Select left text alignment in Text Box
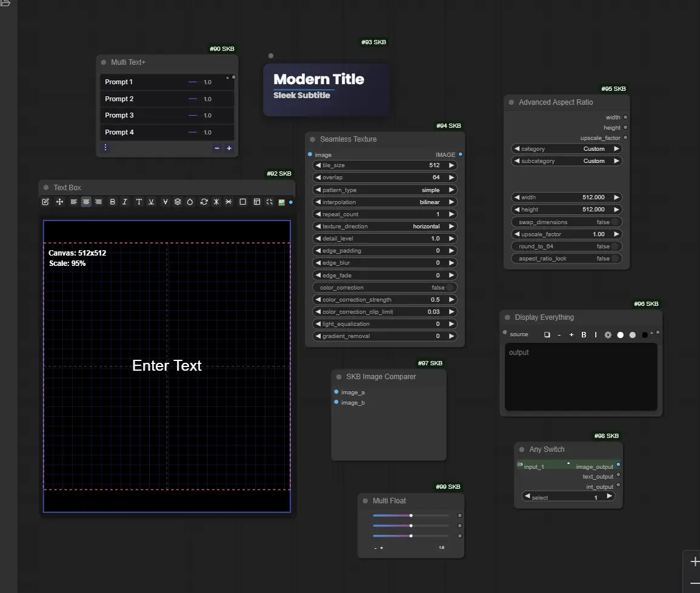Screen dimensions: 700x593 73,202
